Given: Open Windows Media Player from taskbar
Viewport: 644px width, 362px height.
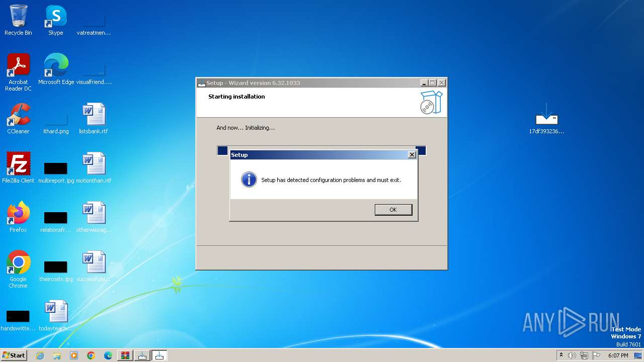Looking at the screenshot, I should tap(74, 355).
